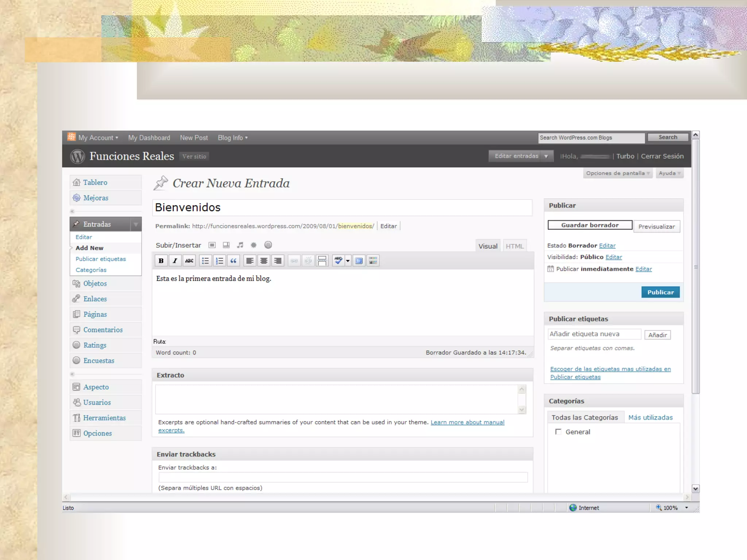The height and width of the screenshot is (560, 747).
Task: Center align the text
Action: 264,261
